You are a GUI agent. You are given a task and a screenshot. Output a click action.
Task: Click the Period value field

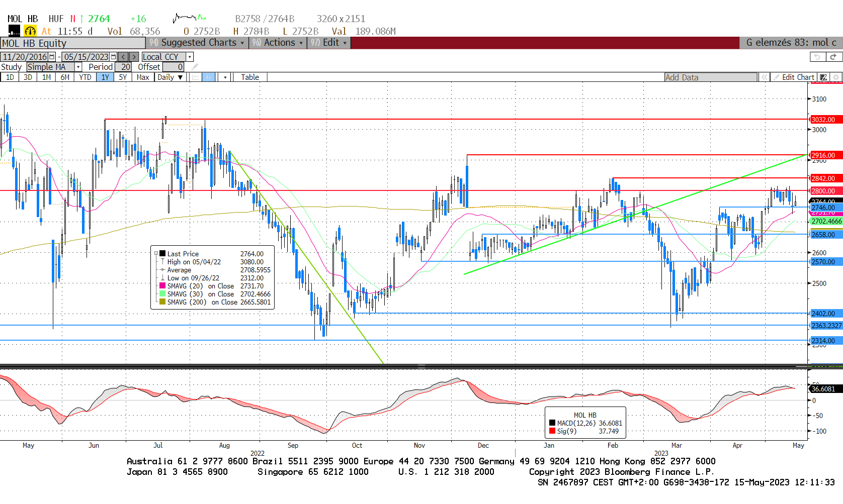(x=124, y=67)
